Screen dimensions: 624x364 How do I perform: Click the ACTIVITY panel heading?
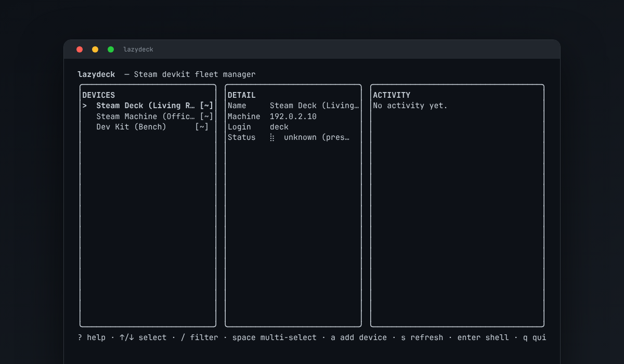tap(392, 95)
